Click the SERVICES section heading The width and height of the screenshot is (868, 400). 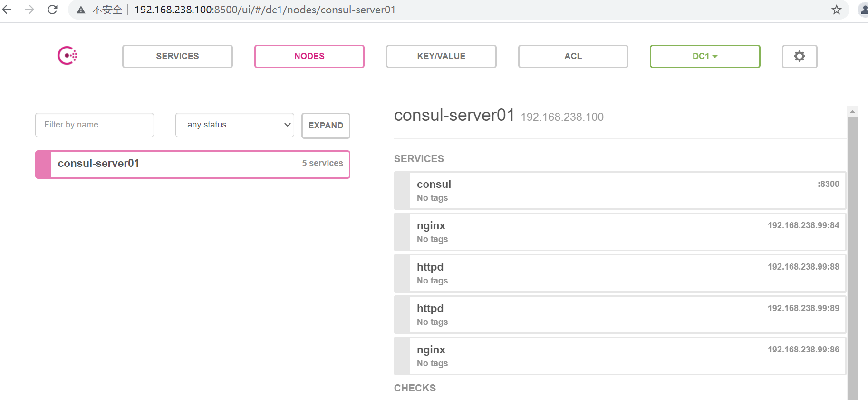pos(419,159)
